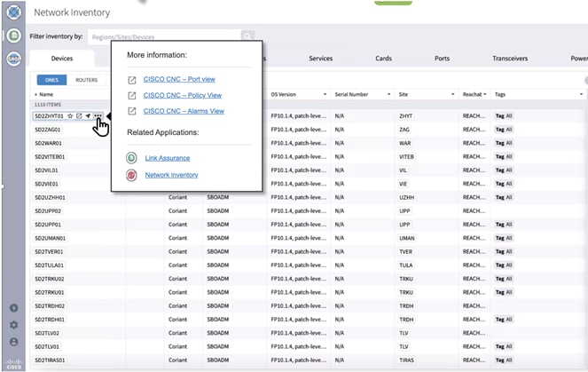This screenshot has width=588, height=372.
Task: Click the Cisco logo at sidebar bottom
Action: click(14, 364)
